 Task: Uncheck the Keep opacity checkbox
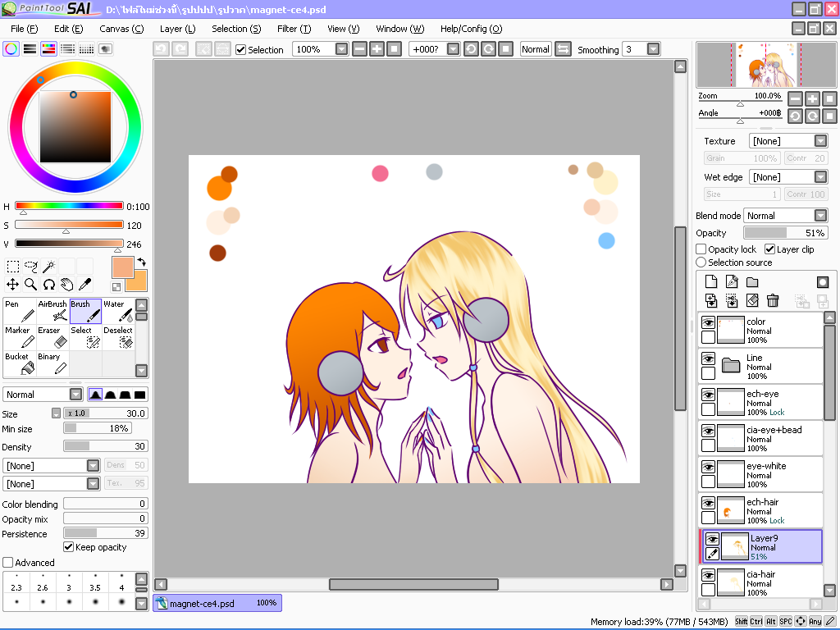tap(68, 547)
